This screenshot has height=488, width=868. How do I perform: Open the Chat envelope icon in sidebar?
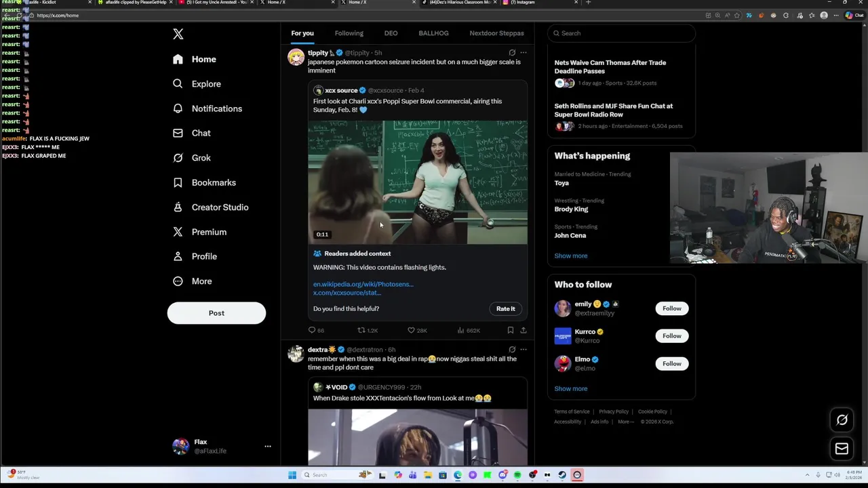click(178, 133)
